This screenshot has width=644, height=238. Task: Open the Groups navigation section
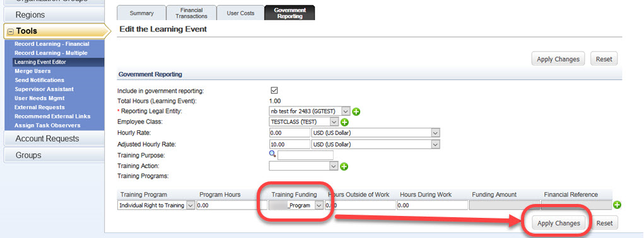[54, 156]
